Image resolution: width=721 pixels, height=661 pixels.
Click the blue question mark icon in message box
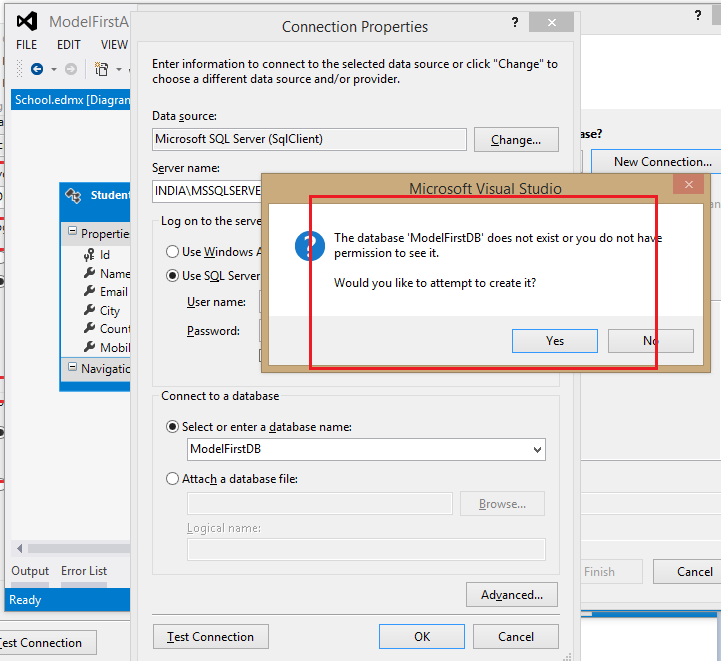pyautogui.click(x=310, y=246)
